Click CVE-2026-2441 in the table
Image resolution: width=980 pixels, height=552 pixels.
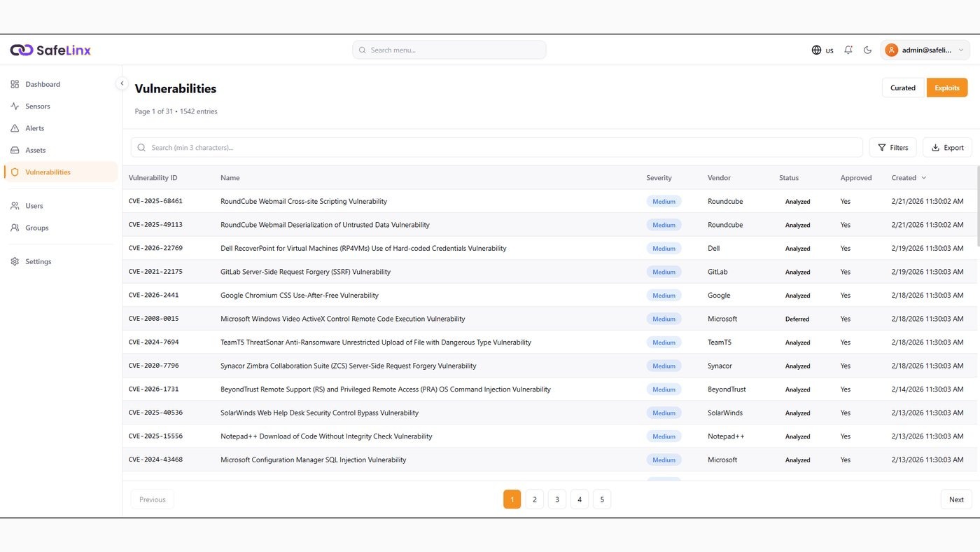click(153, 295)
